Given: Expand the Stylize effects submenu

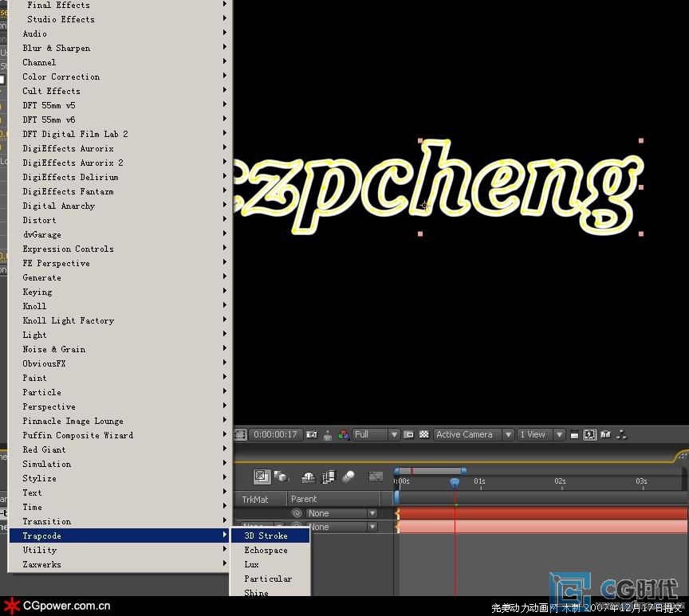Looking at the screenshot, I should coord(120,478).
